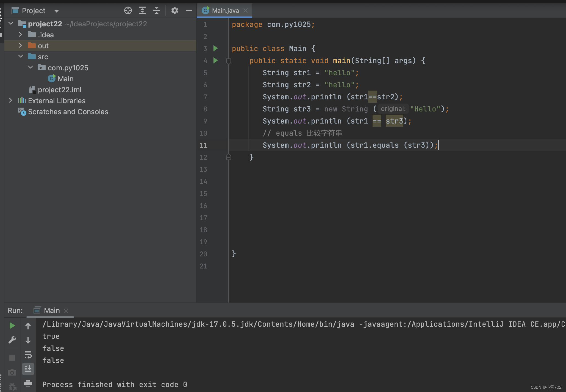Click Scratches and Consoles item
The image size is (566, 392).
[68, 112]
